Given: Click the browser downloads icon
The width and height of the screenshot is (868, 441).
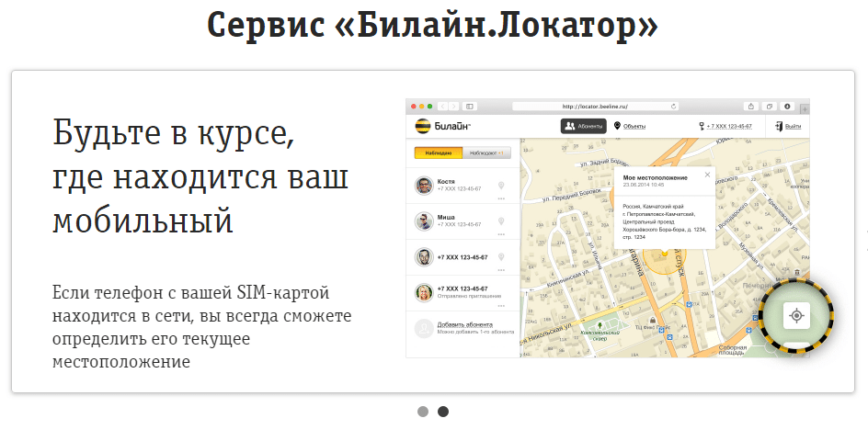Looking at the screenshot, I should [x=787, y=107].
